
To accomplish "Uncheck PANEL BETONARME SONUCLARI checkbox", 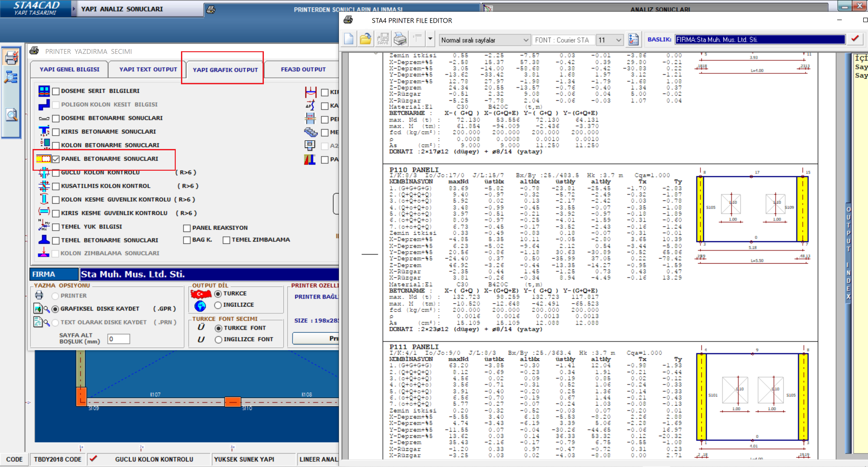I will coord(56,159).
